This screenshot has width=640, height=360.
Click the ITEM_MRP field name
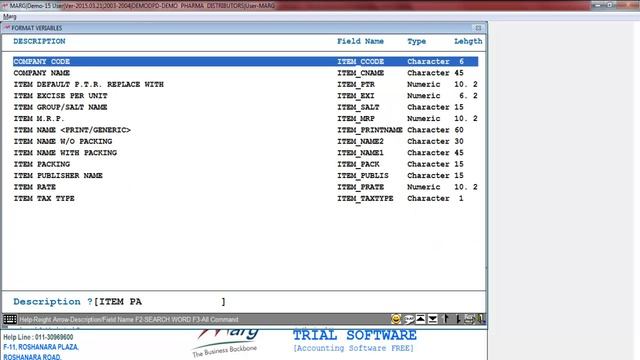pos(356,118)
